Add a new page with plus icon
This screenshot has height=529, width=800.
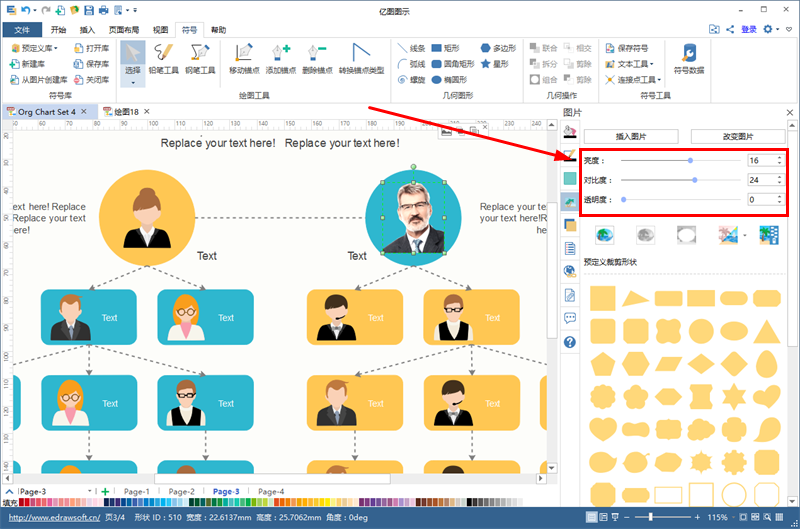click(x=105, y=492)
